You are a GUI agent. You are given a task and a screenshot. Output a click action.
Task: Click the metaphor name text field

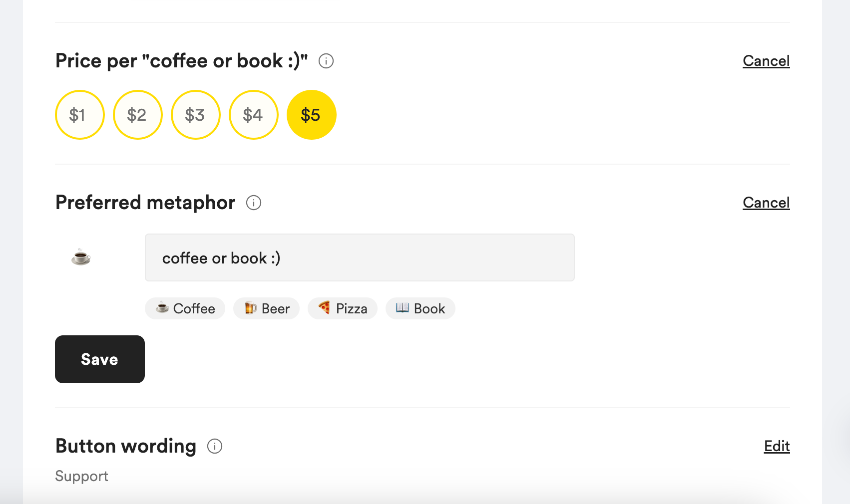point(359,257)
